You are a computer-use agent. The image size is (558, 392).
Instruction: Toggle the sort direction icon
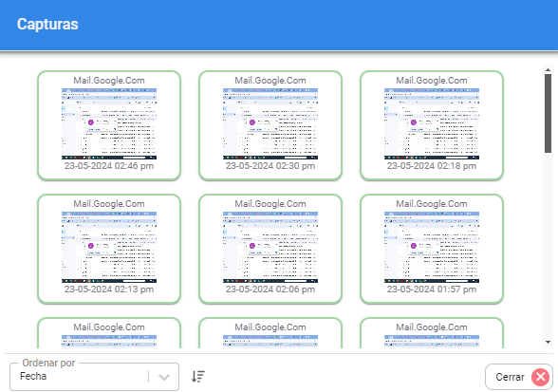point(198,376)
